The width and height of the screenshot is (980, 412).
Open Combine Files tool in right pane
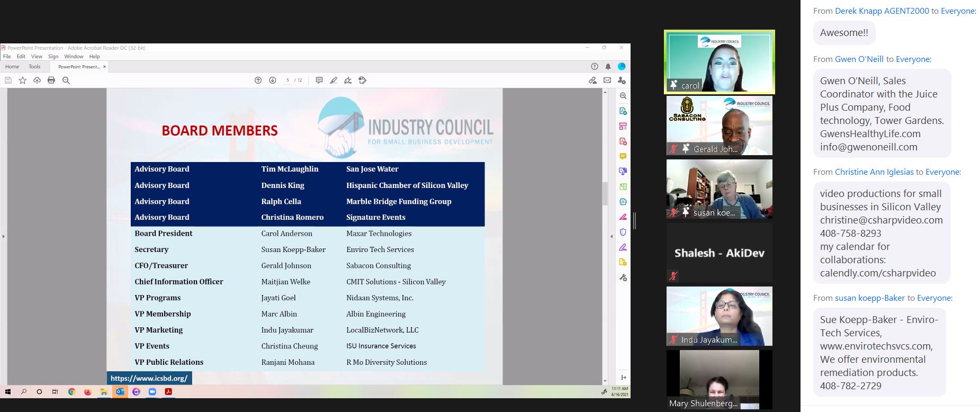623,172
